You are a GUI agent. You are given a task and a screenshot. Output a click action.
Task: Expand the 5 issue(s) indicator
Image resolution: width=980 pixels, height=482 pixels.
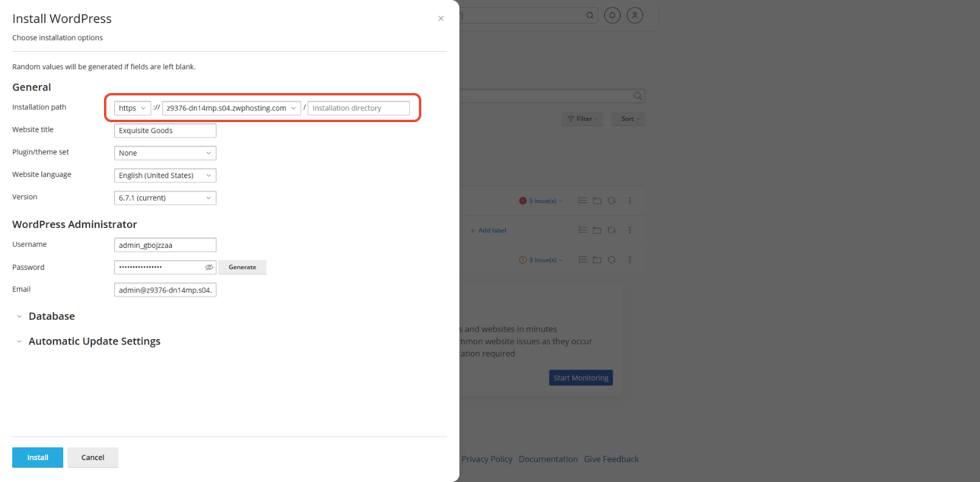[x=540, y=201]
